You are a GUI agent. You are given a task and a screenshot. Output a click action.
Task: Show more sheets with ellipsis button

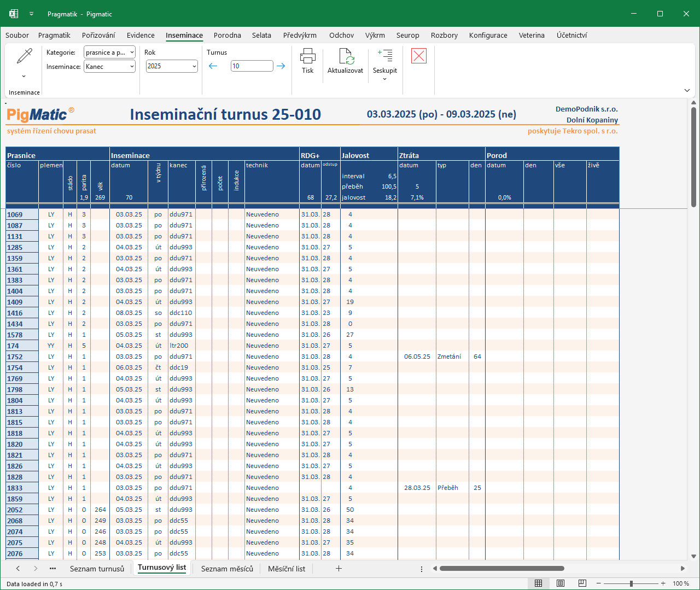coord(52,569)
